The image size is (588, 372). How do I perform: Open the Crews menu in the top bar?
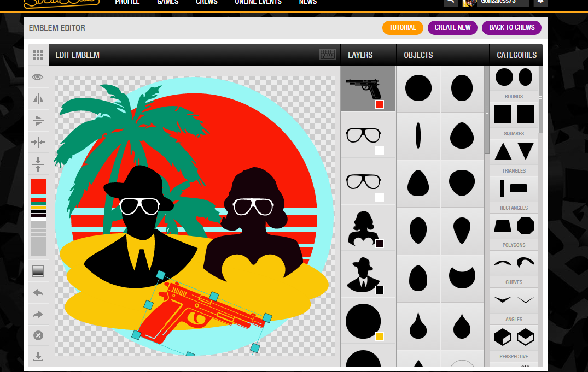pos(207,2)
